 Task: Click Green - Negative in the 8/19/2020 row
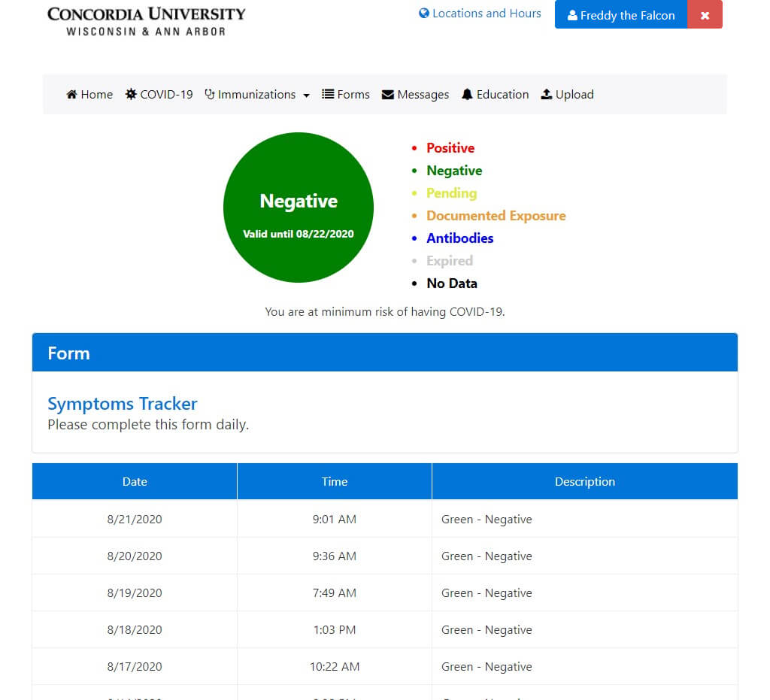point(487,592)
